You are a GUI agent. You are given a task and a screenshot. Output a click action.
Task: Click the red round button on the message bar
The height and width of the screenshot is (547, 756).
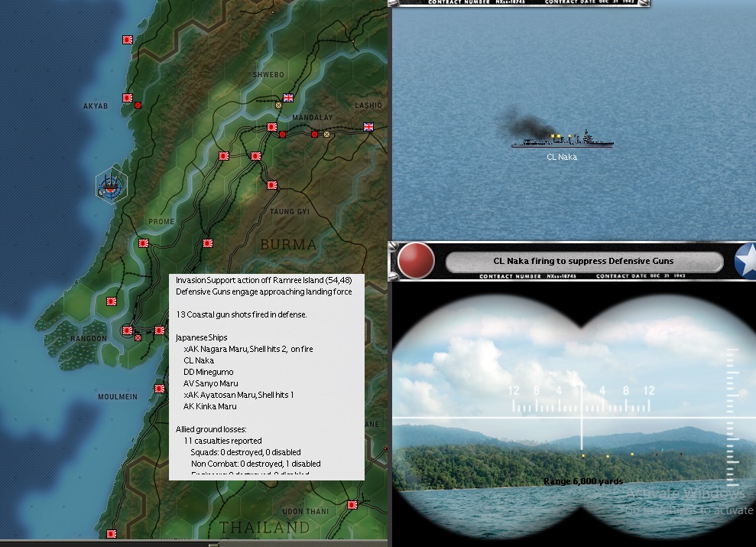click(x=416, y=260)
